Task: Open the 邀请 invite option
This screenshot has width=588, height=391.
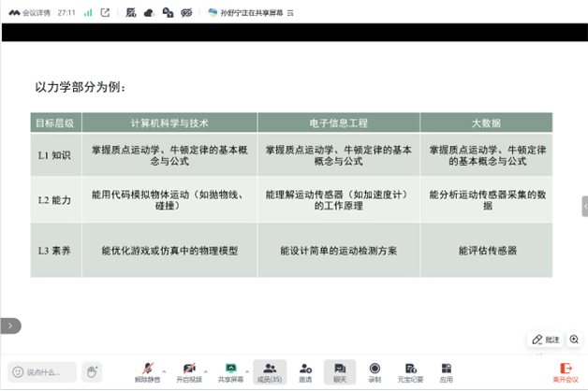Action: tap(305, 371)
